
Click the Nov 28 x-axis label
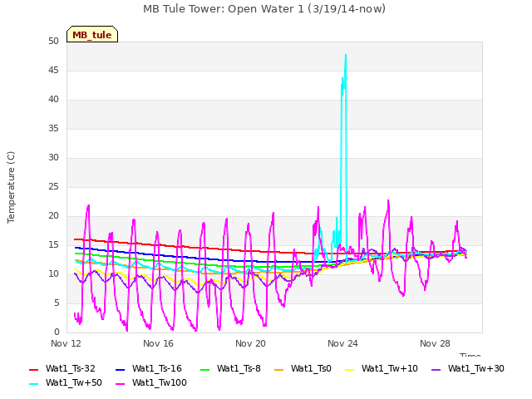pyautogui.click(x=435, y=343)
